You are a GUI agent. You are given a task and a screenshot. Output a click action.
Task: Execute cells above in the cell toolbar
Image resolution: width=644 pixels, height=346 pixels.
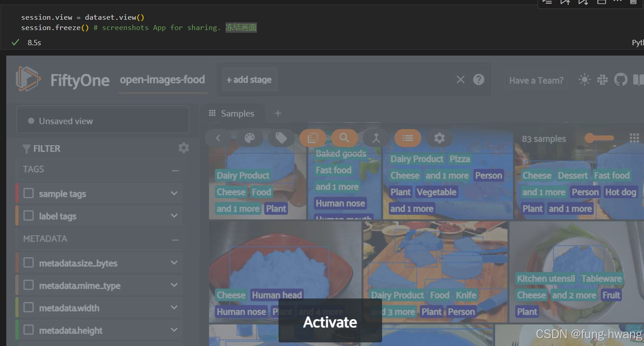click(566, 2)
